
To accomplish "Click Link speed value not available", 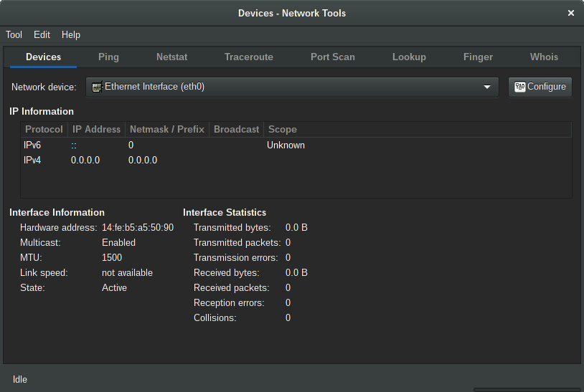I will [x=127, y=272].
